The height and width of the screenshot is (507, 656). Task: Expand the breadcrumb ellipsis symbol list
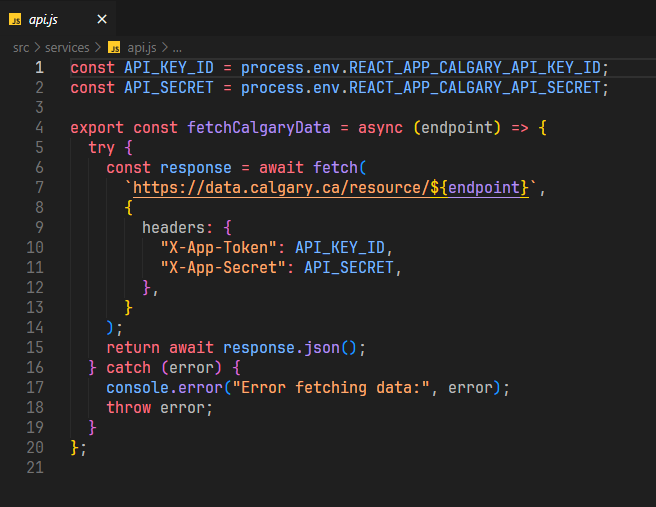pyautogui.click(x=177, y=49)
